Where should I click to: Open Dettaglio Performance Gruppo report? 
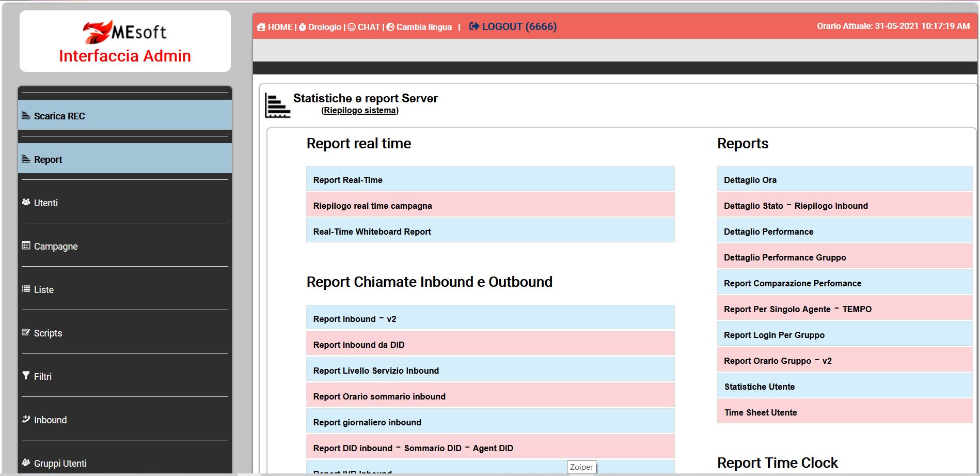(784, 257)
